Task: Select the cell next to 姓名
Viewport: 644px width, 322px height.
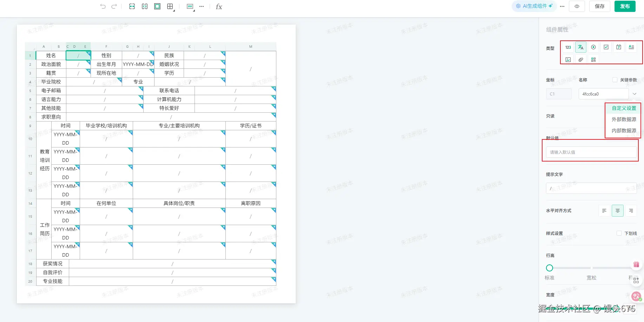Action: (x=78, y=55)
